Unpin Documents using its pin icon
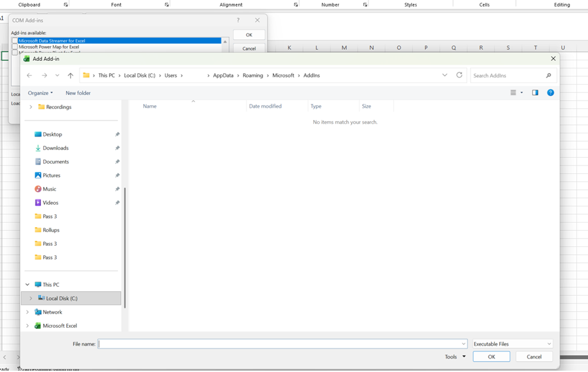Image resolution: width=588 pixels, height=372 pixels. [117, 162]
